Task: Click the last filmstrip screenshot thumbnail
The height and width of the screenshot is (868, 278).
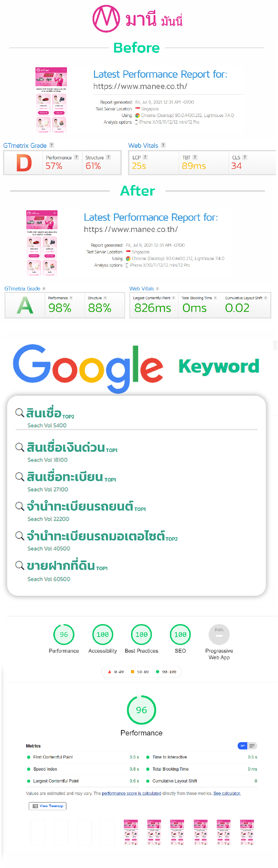Action: click(247, 833)
